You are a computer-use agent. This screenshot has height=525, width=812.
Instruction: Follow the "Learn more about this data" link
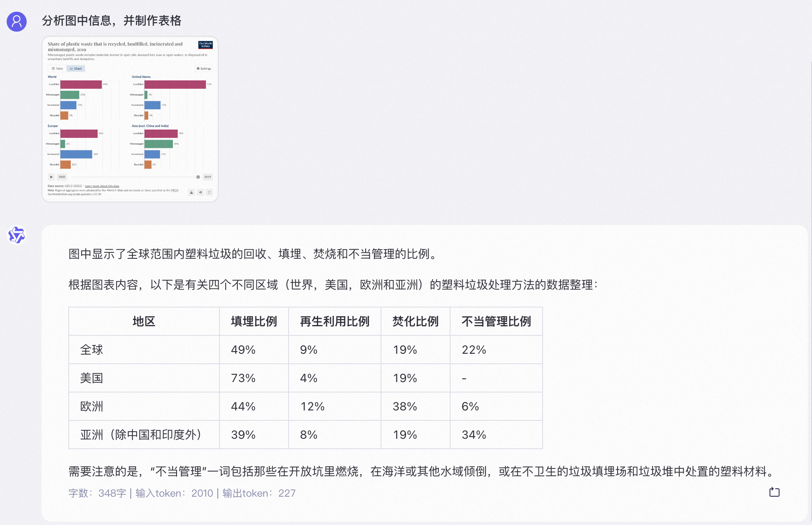[x=102, y=186]
